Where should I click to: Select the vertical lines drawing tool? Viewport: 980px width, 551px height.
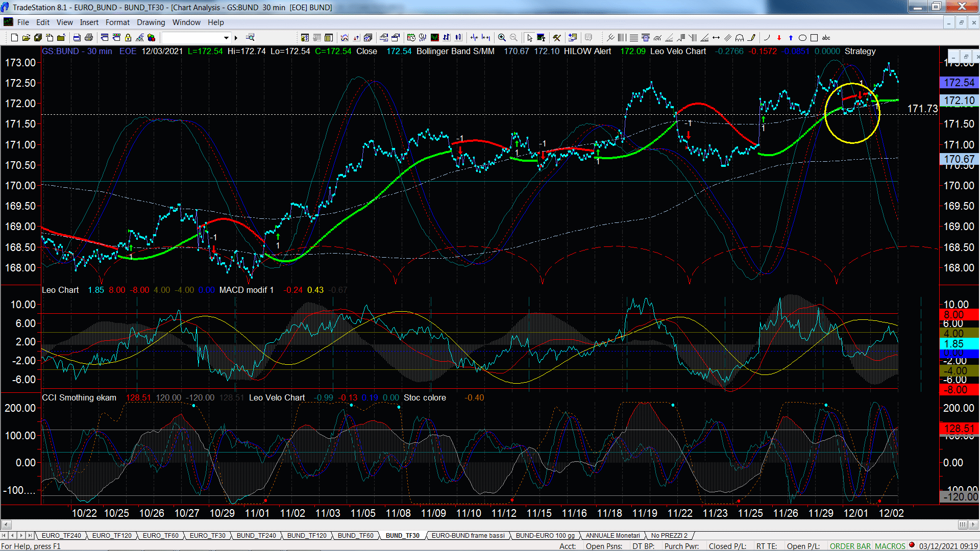622,38
